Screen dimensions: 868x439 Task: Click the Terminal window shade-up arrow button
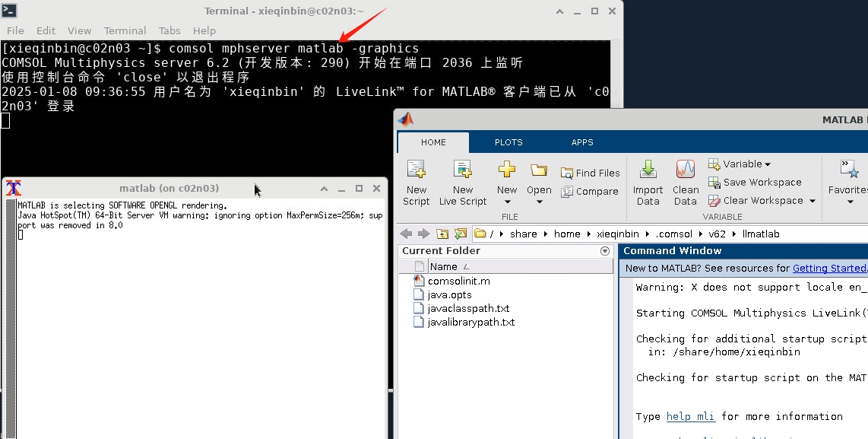pos(559,11)
